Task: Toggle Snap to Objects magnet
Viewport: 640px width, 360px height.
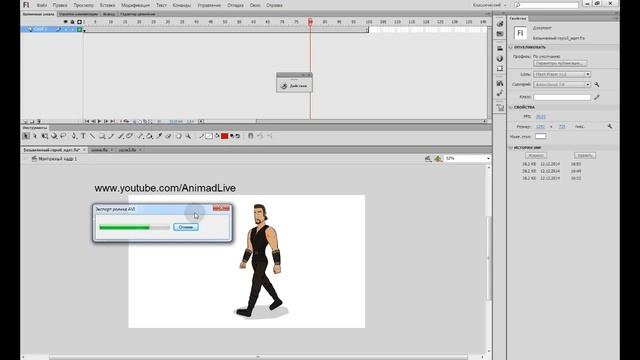Action: click(x=251, y=136)
